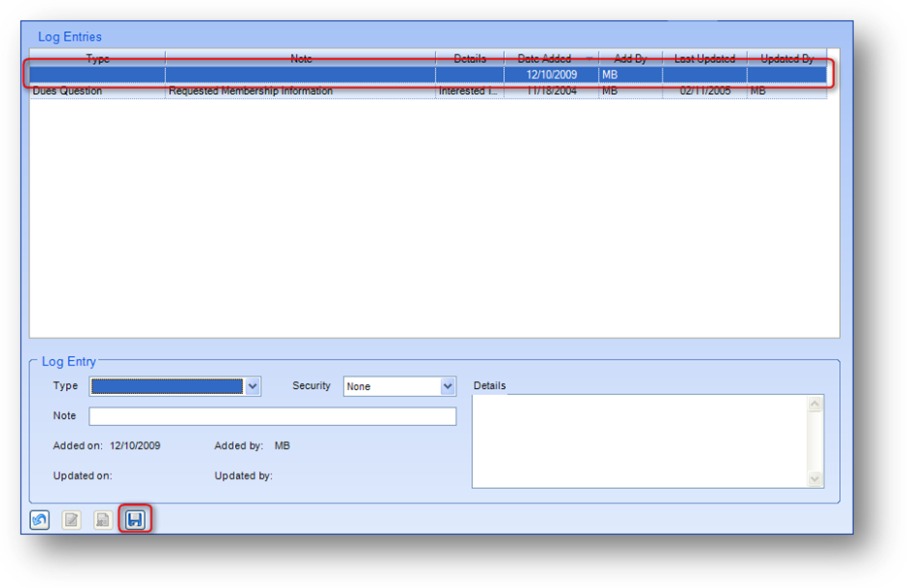Image resolution: width=907 pixels, height=588 pixels.
Task: Click the 02/11/2005 last updated cell
Action: click(x=705, y=91)
